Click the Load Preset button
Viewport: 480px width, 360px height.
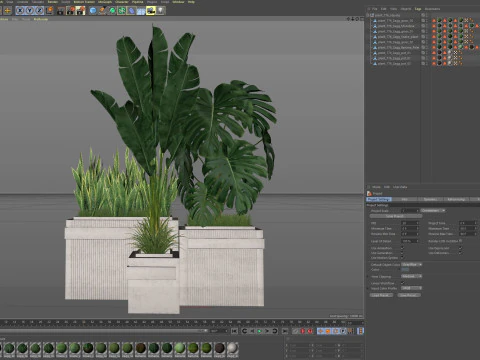tap(381, 295)
